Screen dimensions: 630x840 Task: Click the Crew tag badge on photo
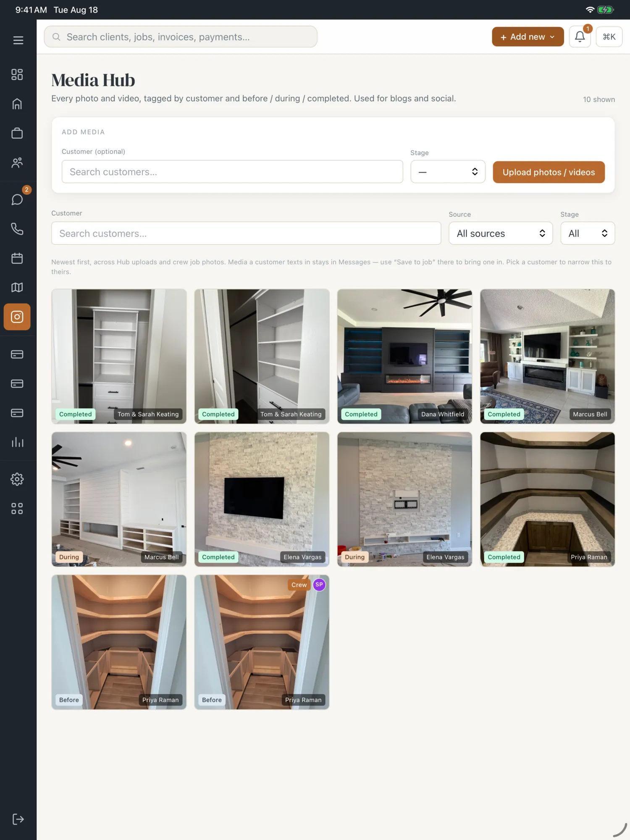(x=299, y=585)
